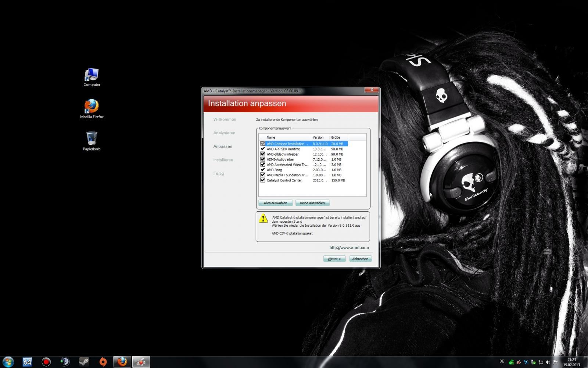This screenshot has height=368, width=588.
Task: Open the Action Center flag icon
Action: (x=555, y=362)
